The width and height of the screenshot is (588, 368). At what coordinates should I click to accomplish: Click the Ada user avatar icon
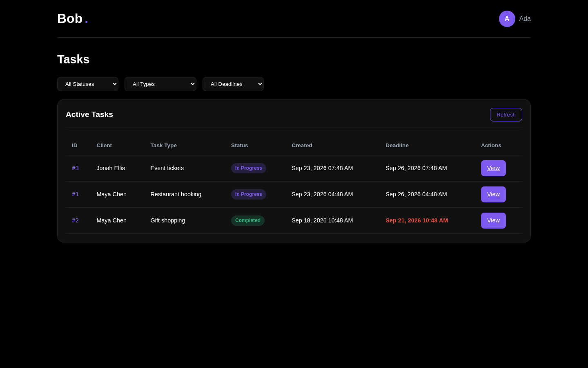(507, 19)
